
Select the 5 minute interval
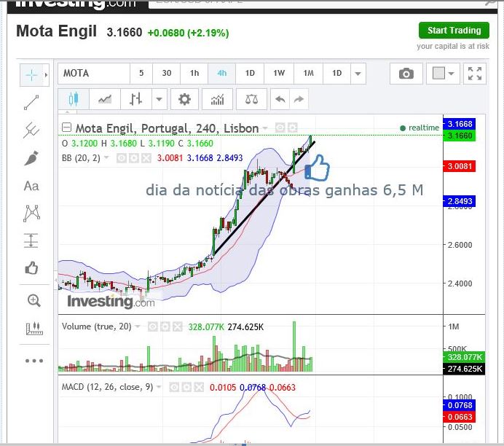tap(141, 74)
